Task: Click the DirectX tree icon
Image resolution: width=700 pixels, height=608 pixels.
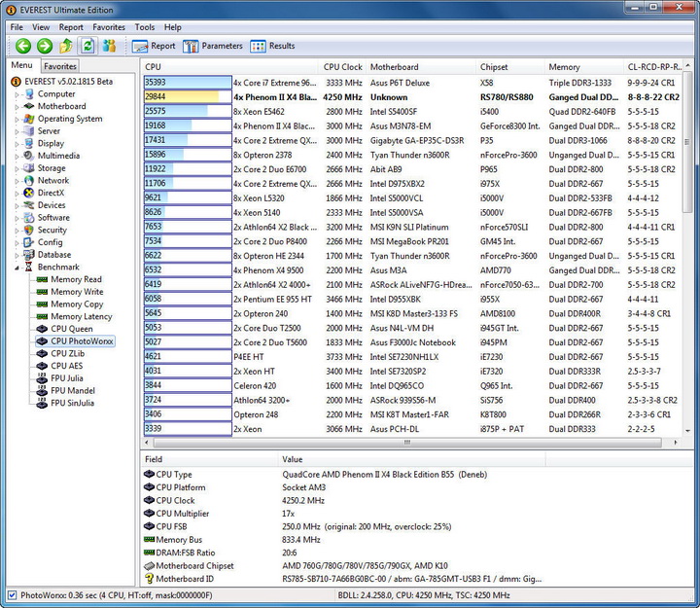Action: [x=29, y=193]
